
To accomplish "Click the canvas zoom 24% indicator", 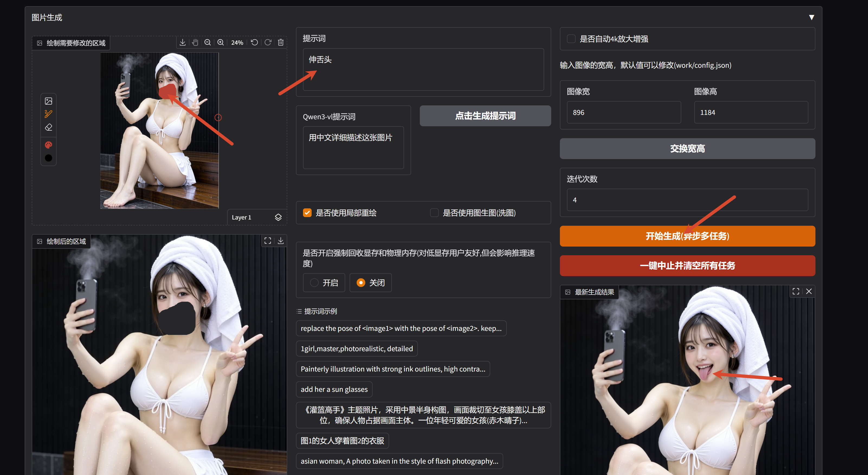I will pos(237,43).
